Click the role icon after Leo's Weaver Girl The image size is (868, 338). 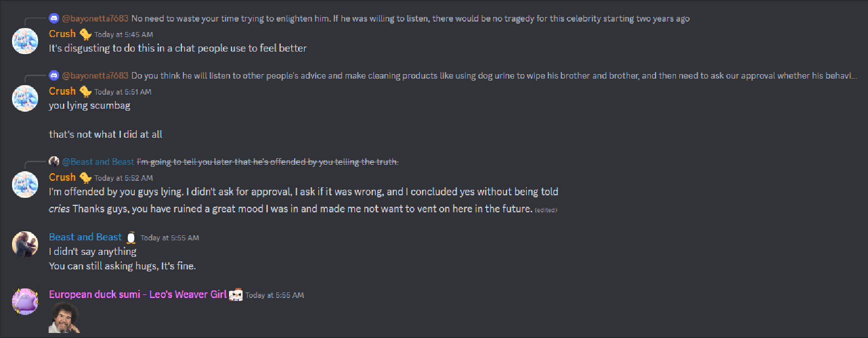236,295
